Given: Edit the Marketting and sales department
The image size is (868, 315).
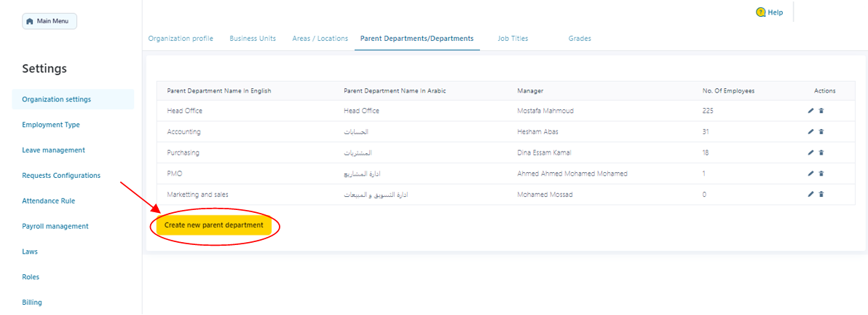Looking at the screenshot, I should (x=811, y=195).
